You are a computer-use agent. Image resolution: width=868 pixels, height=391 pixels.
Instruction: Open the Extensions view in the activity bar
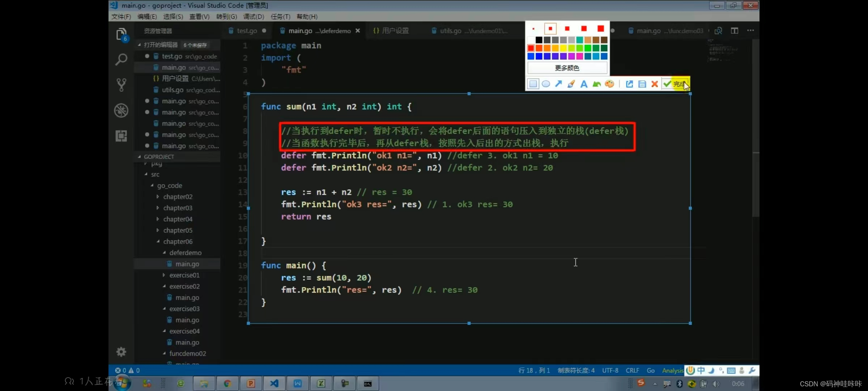121,136
